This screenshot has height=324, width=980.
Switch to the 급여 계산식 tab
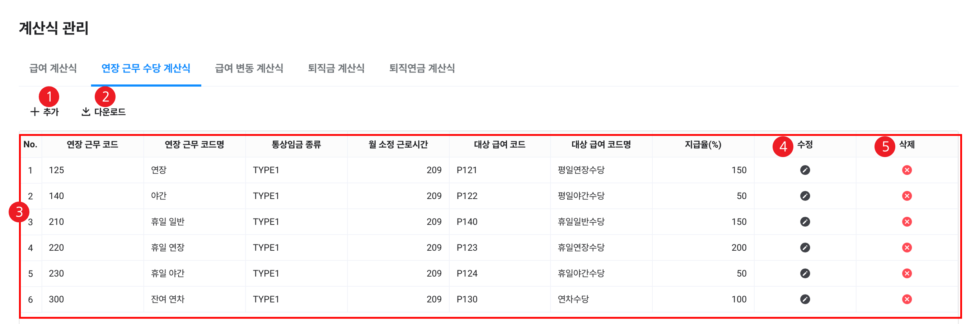(53, 68)
